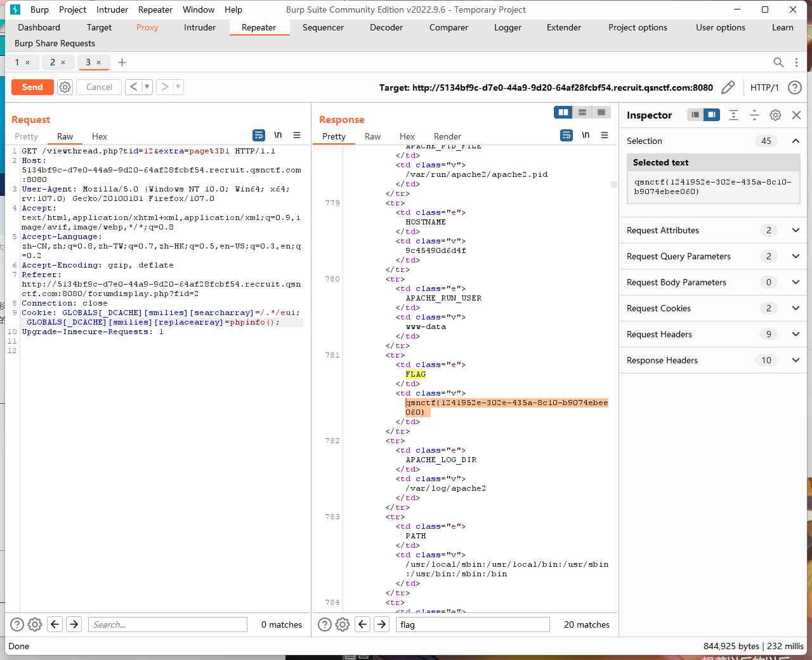The height and width of the screenshot is (660, 812).
Task: Click the Burp Suite logo icon
Action: (15, 10)
